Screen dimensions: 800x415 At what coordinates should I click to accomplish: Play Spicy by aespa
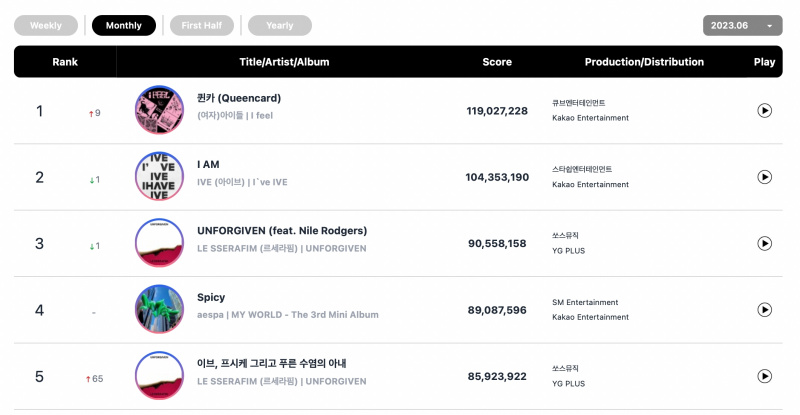(764, 310)
